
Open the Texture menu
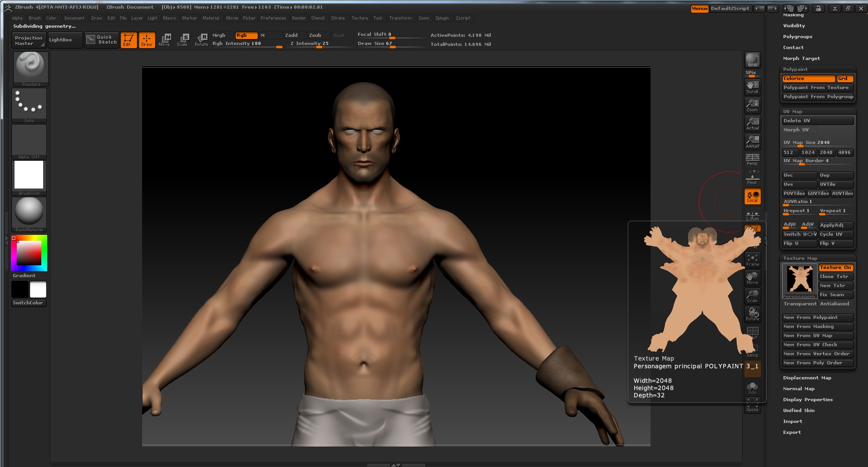[360, 18]
